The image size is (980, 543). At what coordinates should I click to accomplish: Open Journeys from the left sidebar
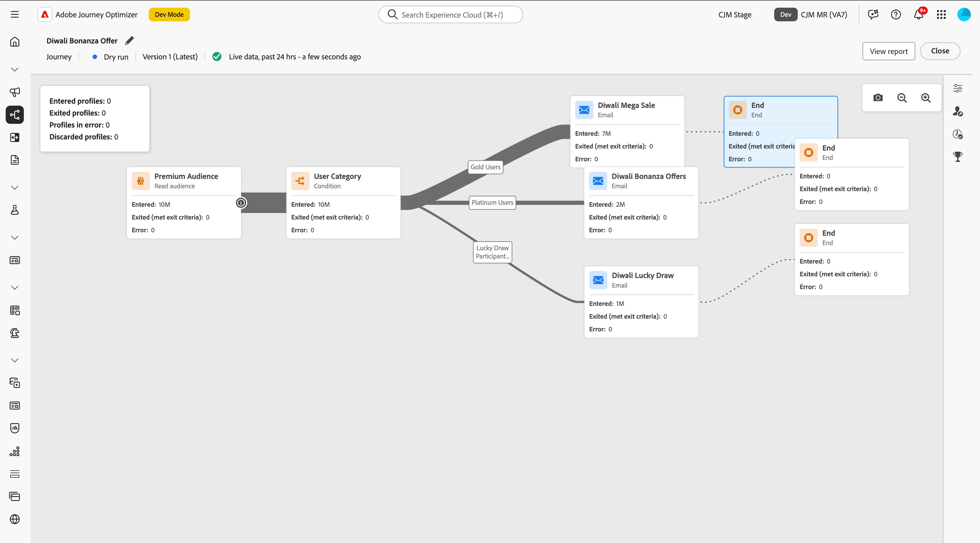15,114
